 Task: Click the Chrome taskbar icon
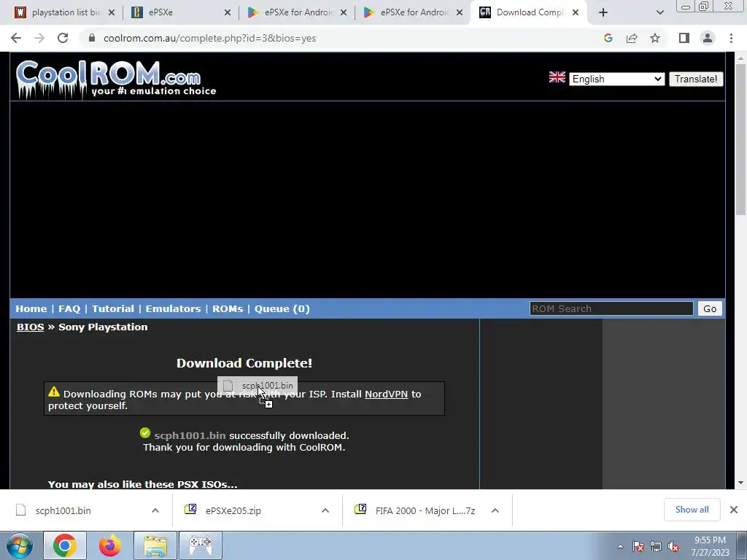click(x=65, y=545)
